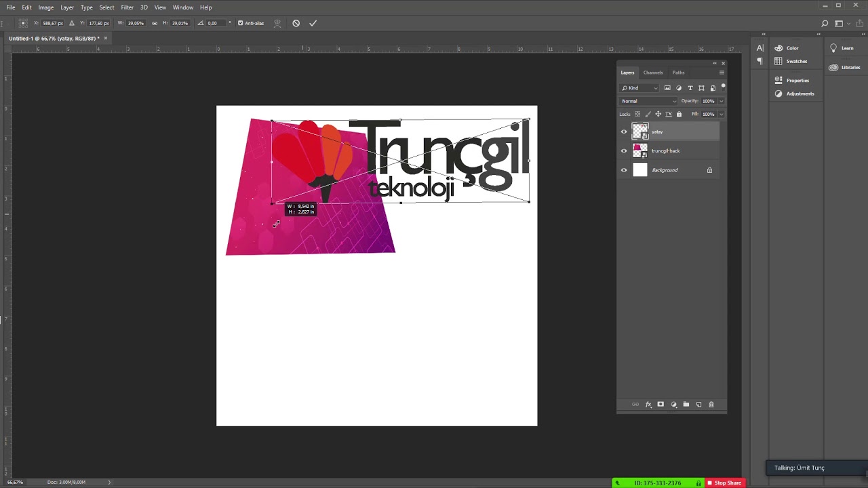Filter layers by type layers icon
The image size is (868, 488).
coord(690,88)
